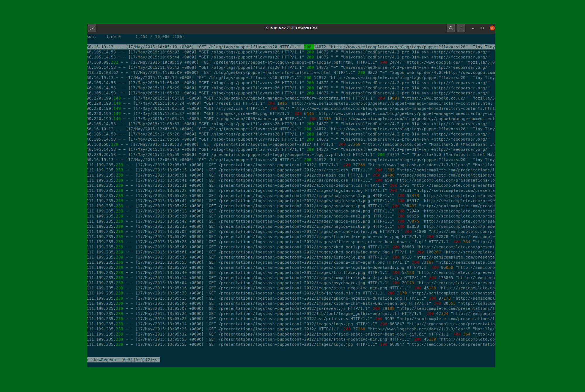Image resolution: width=585 pixels, height=392 pixels.
Task: Click the apache-negative-duration.png request line
Action: [x=291, y=298]
